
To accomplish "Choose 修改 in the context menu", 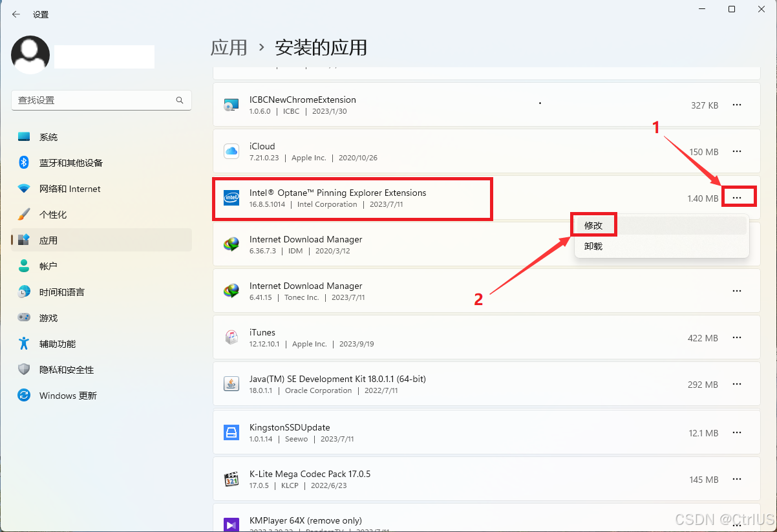I will [661, 226].
